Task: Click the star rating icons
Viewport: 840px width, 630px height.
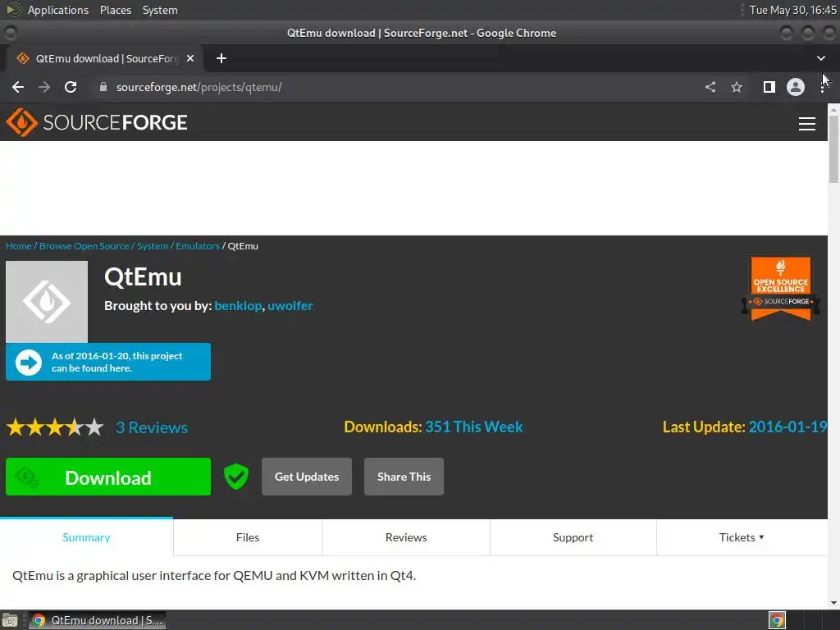Action: (55, 427)
